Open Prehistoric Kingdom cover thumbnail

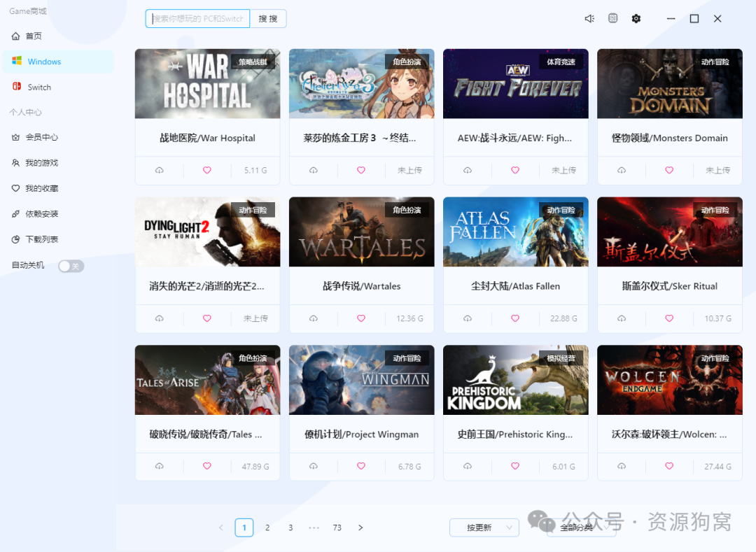point(515,380)
